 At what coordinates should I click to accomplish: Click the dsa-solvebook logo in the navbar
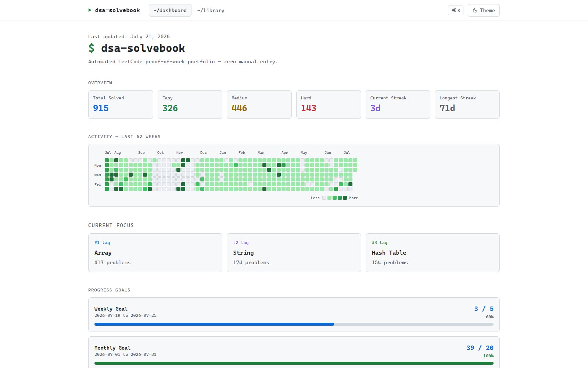(114, 10)
